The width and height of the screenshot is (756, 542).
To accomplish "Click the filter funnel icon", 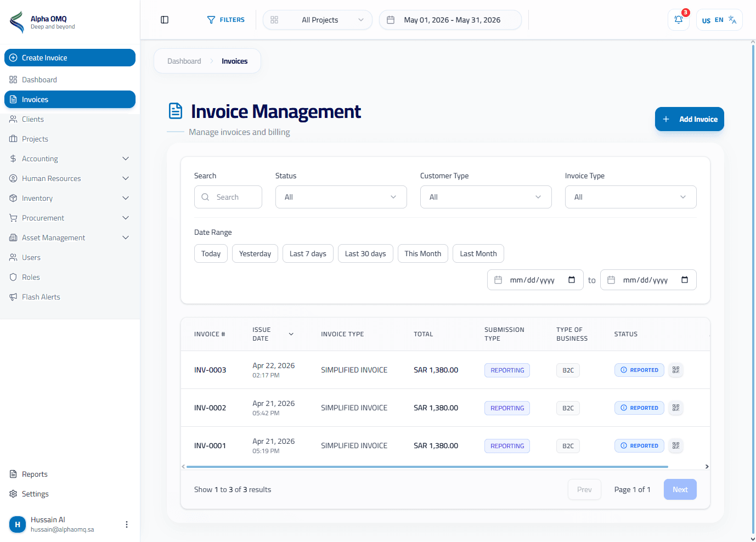I will (211, 20).
